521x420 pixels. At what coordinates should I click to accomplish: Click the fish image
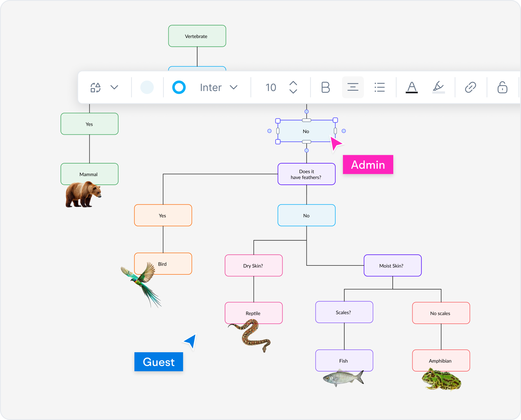pyautogui.click(x=343, y=378)
